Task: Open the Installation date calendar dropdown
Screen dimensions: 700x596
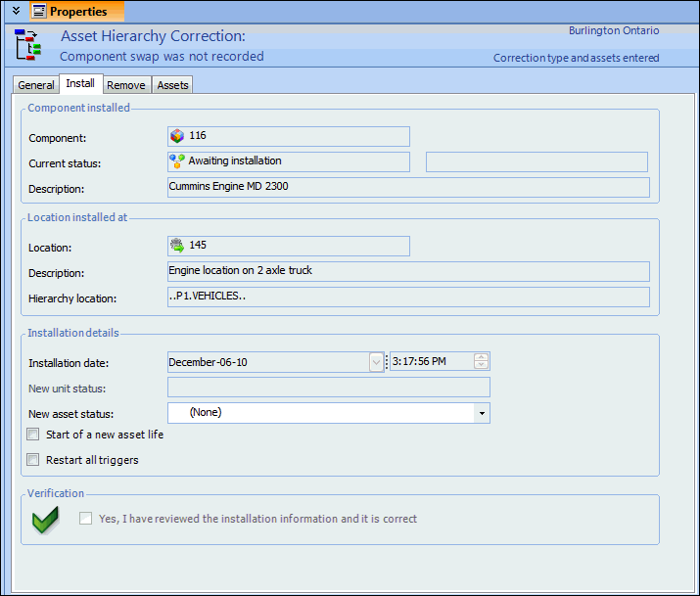Action: coord(376,362)
